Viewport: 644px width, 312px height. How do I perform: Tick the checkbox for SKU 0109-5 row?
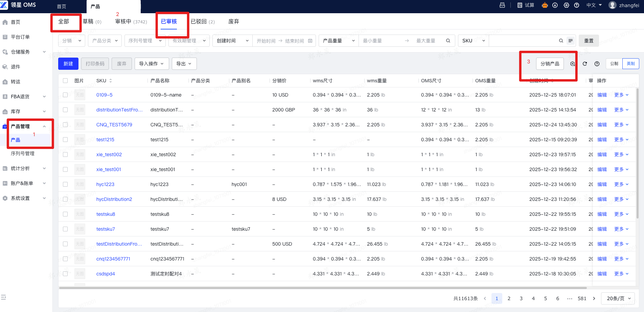point(65,95)
